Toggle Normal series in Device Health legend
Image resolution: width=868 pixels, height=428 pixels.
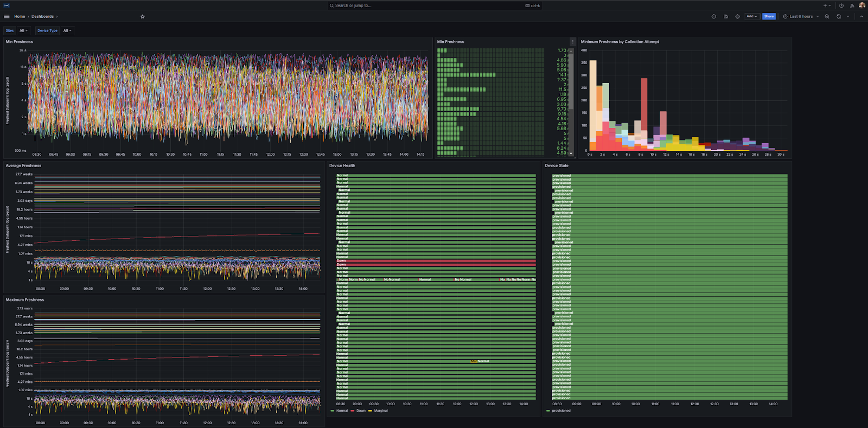tap(342, 411)
